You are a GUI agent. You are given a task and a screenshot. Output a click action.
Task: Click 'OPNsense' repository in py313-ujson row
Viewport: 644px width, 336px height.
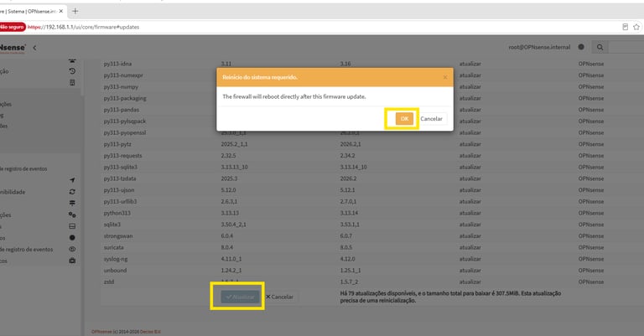pyautogui.click(x=591, y=190)
